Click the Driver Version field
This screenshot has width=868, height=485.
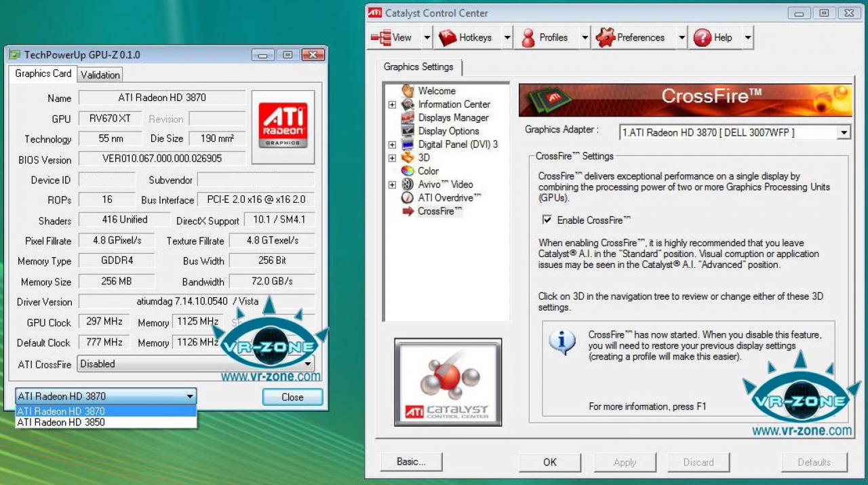pos(197,301)
